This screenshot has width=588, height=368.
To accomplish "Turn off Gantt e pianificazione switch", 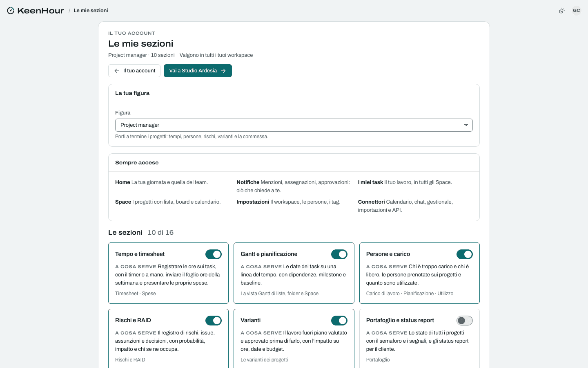I will point(339,254).
